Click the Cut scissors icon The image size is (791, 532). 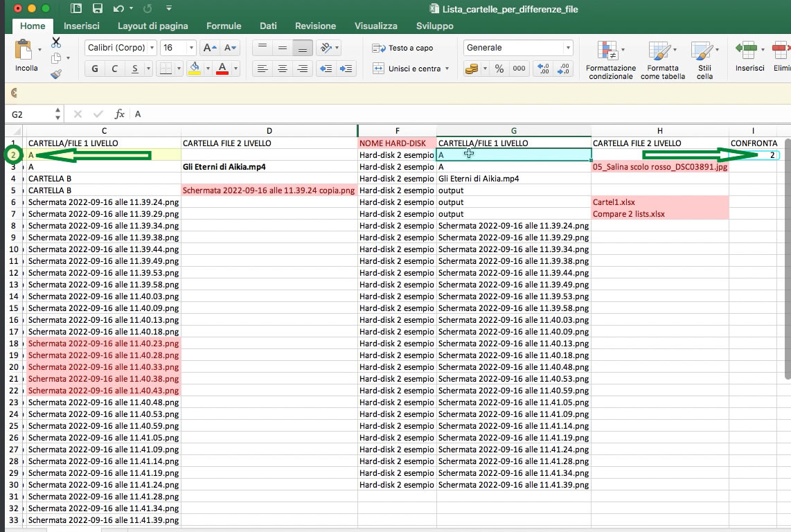coord(56,42)
